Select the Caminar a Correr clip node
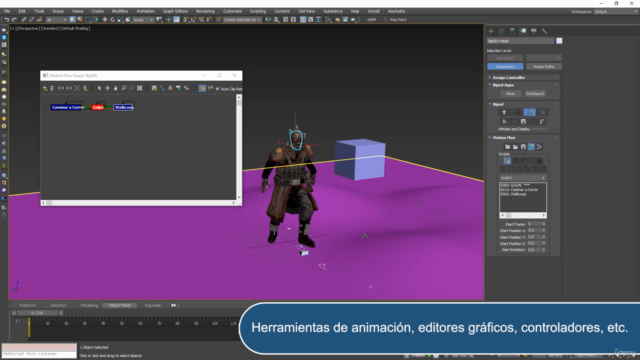This screenshot has height=360, width=640. click(x=68, y=107)
